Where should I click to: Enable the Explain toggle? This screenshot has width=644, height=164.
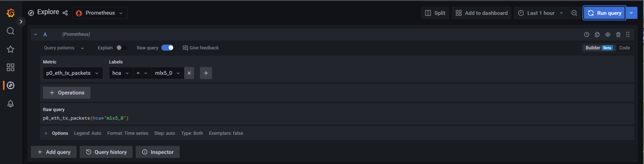pos(122,47)
